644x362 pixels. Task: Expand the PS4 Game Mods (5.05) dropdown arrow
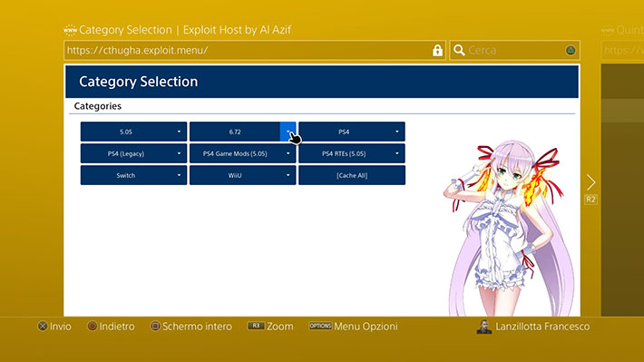coord(288,153)
